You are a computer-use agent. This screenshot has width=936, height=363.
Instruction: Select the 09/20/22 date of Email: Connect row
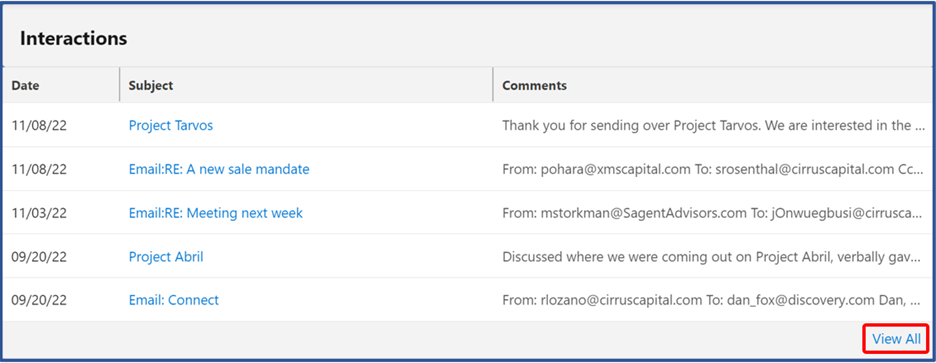pos(39,300)
